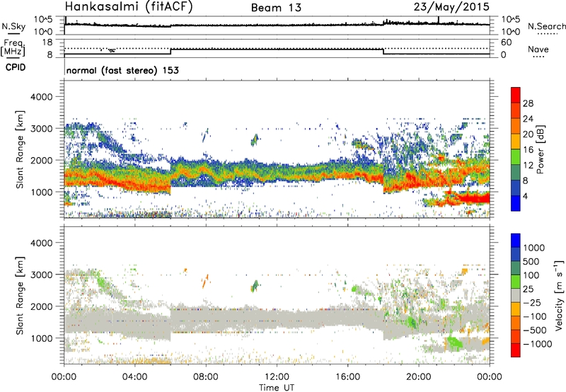
Task: Click the 500 velocity scale value
Action: 531,261
